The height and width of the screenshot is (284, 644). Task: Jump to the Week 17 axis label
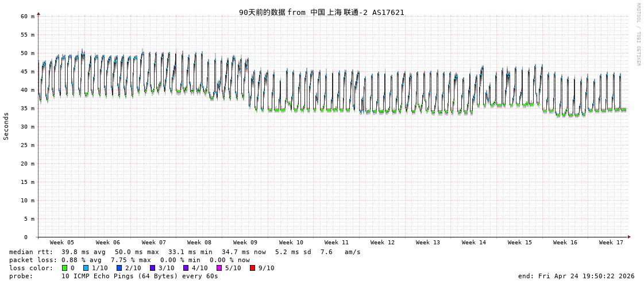611,243
